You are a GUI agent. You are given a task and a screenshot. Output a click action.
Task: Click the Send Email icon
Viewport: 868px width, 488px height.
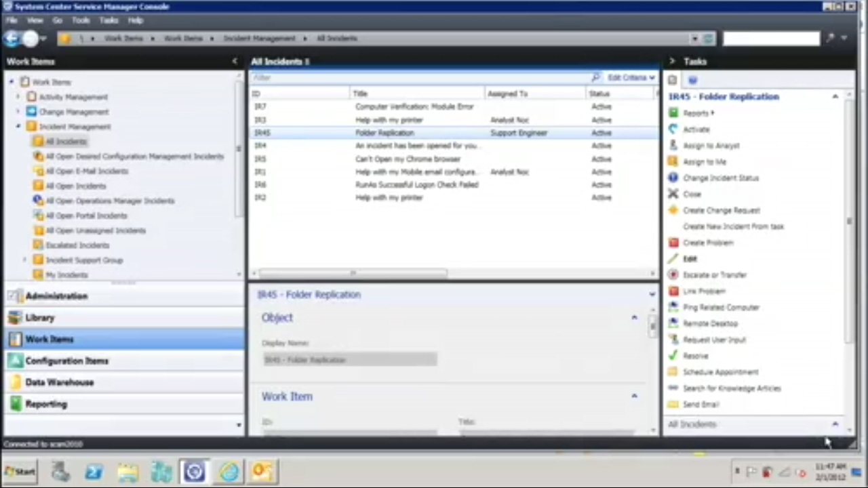tap(673, 405)
